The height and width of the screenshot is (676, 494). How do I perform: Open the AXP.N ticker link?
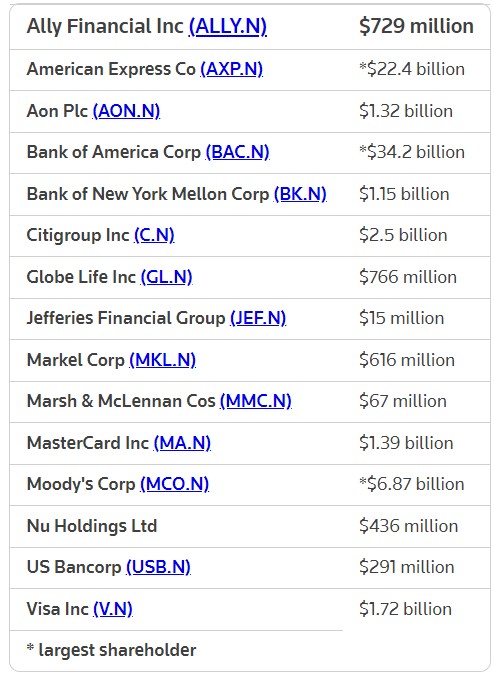tap(231, 69)
